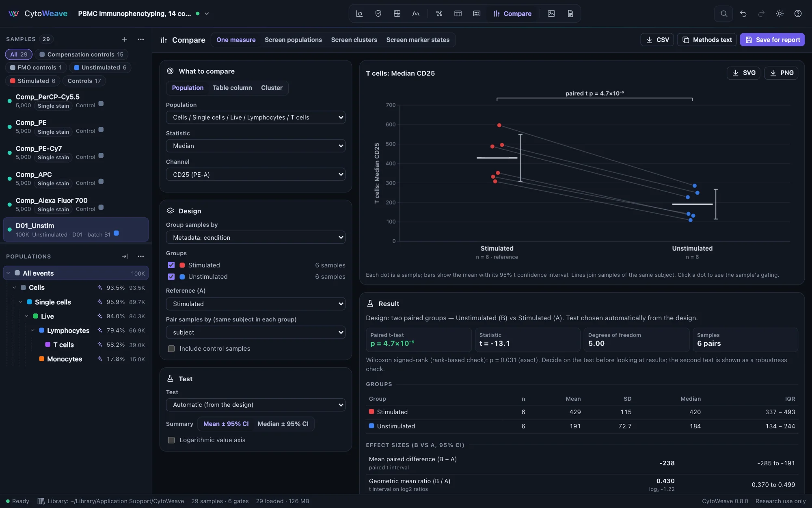Add a sample with the plus icon
The height and width of the screenshot is (508, 812).
click(x=125, y=39)
